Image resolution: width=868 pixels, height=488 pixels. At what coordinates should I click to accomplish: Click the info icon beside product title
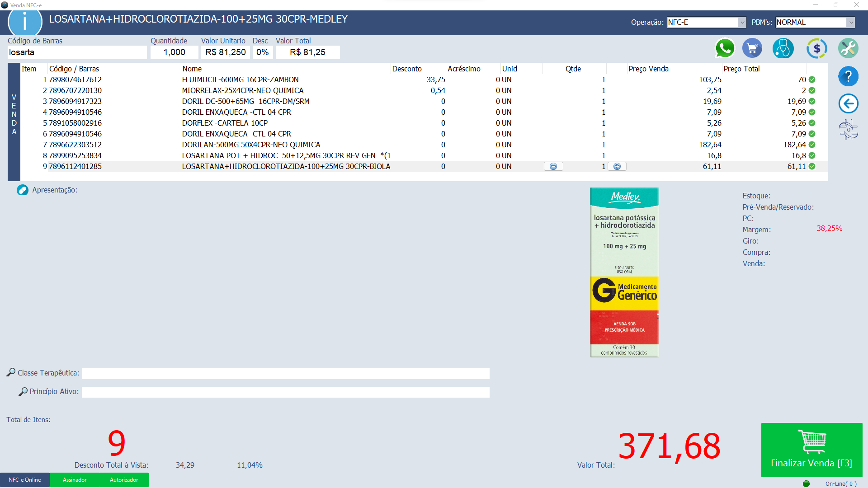(x=25, y=22)
